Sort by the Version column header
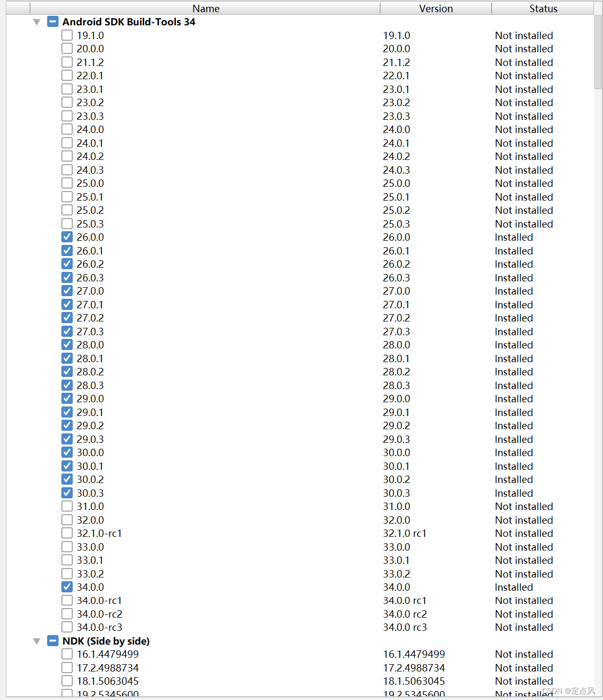The width and height of the screenshot is (603, 700). point(436,8)
